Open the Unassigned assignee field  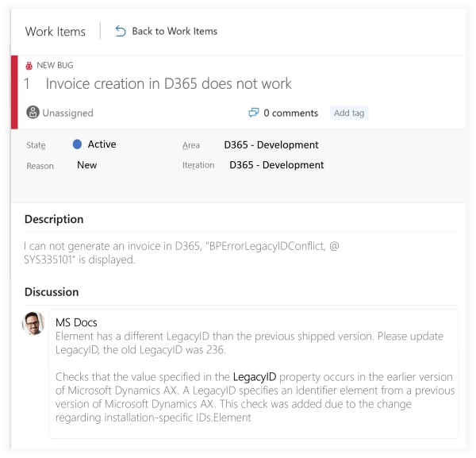coord(67,113)
